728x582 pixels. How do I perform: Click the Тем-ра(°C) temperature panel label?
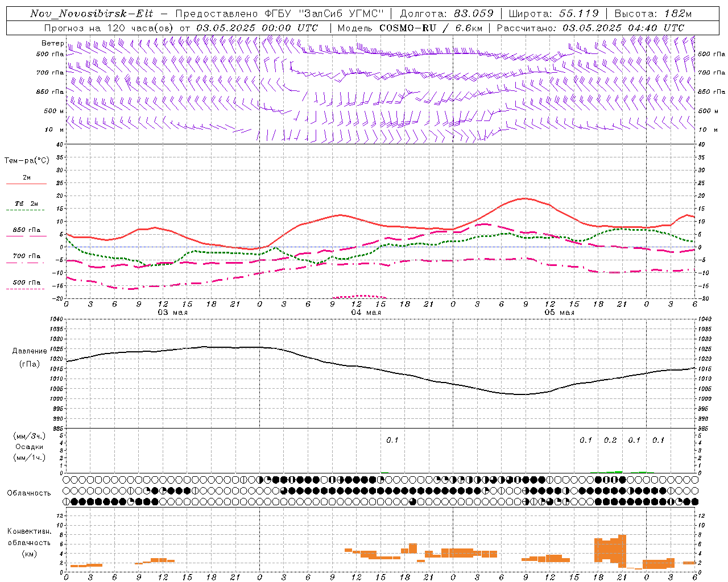27,161
